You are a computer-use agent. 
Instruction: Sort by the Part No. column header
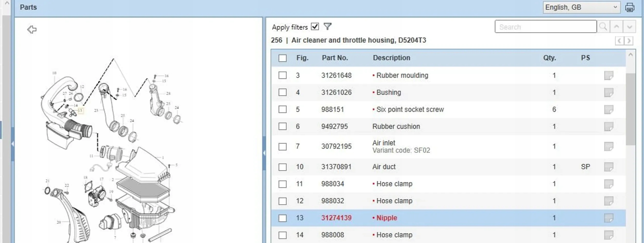pyautogui.click(x=335, y=58)
